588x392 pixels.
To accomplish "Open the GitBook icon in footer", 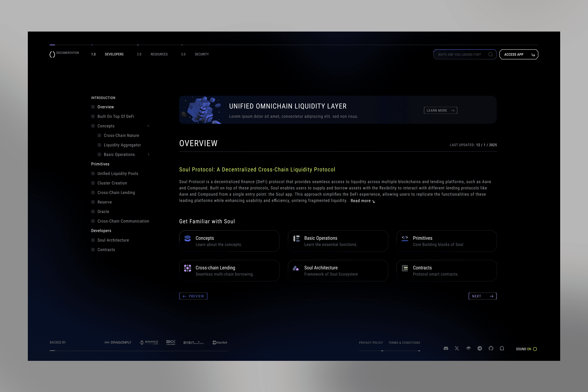I will pos(468,348).
